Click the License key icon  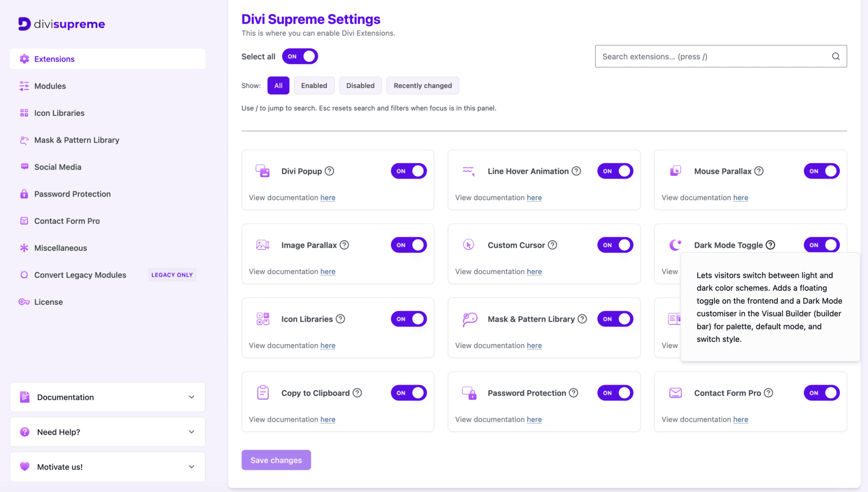click(x=24, y=302)
